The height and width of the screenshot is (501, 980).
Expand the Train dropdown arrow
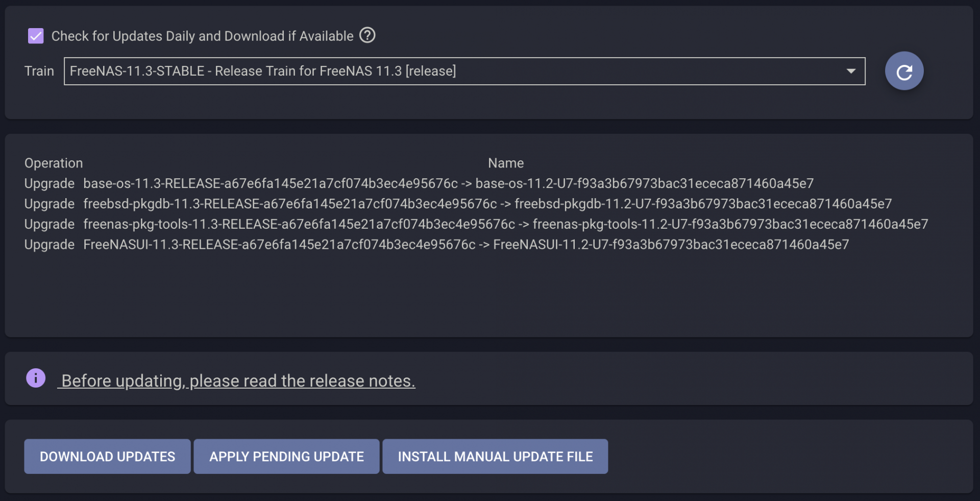click(851, 71)
